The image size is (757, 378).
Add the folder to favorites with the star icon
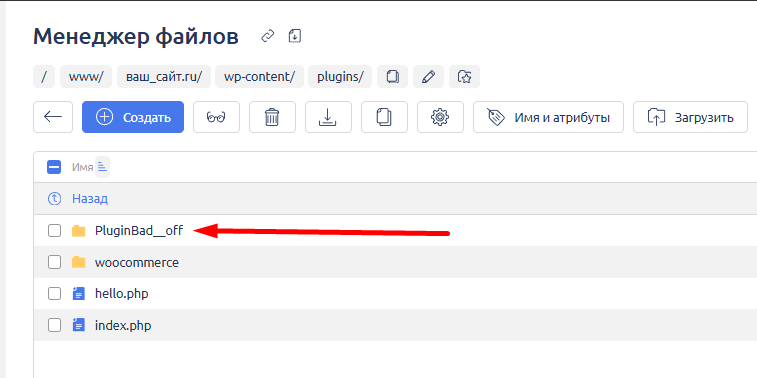tap(464, 77)
